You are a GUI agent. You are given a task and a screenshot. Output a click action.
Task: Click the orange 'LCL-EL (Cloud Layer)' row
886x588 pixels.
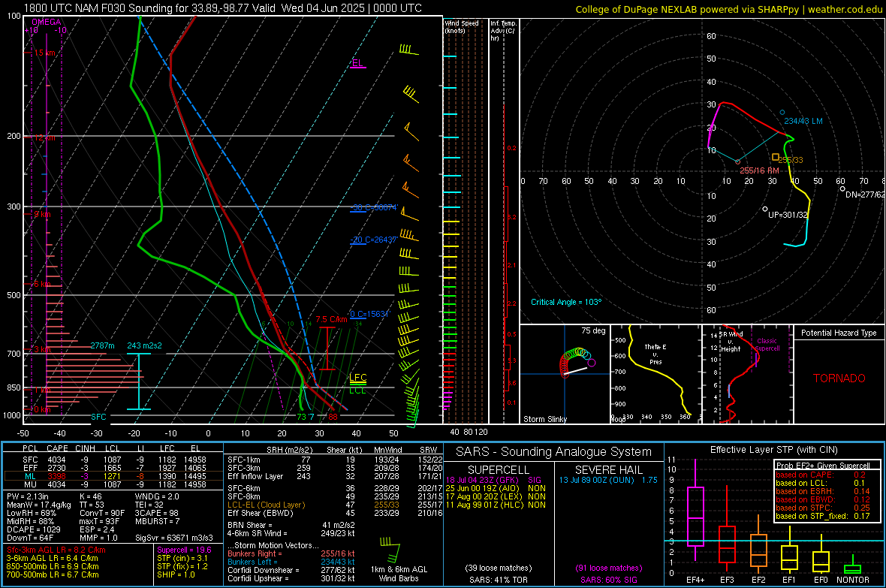[335, 505]
